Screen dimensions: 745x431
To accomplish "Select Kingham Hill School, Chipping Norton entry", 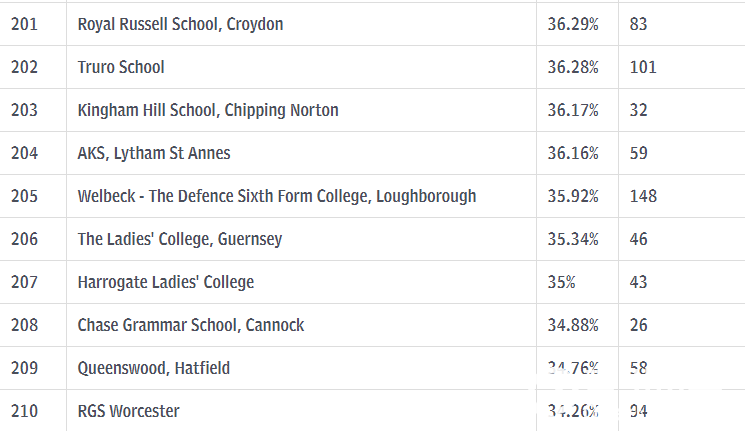I will click(208, 110).
